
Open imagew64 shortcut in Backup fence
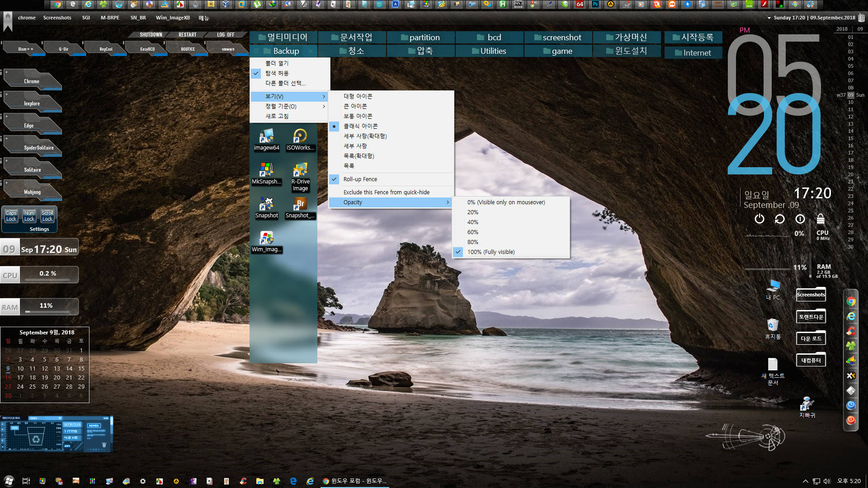266,140
